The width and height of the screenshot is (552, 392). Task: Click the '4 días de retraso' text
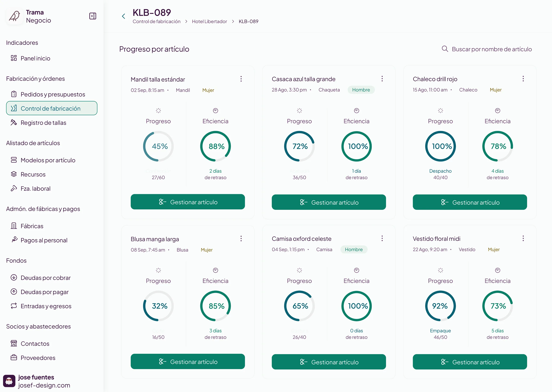[498, 174]
